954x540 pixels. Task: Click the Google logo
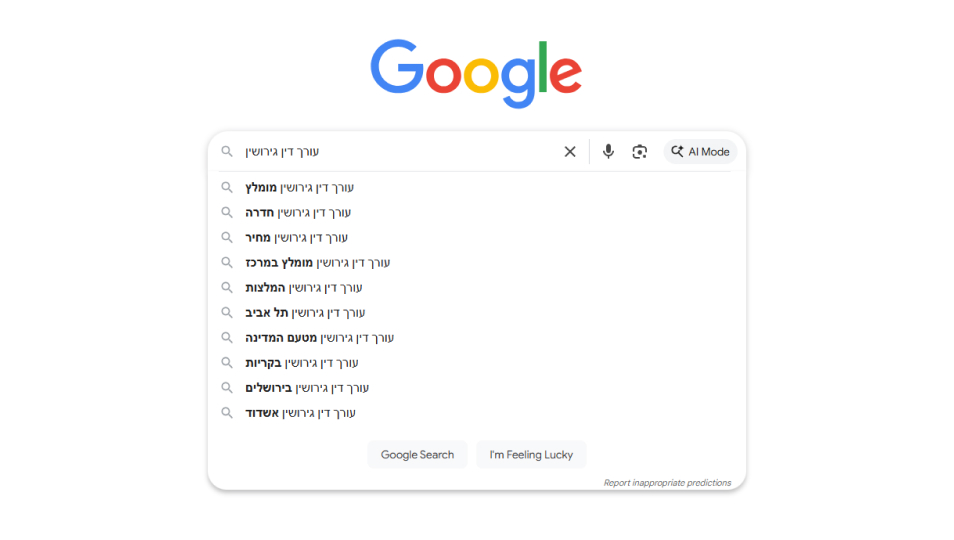pyautogui.click(x=476, y=72)
